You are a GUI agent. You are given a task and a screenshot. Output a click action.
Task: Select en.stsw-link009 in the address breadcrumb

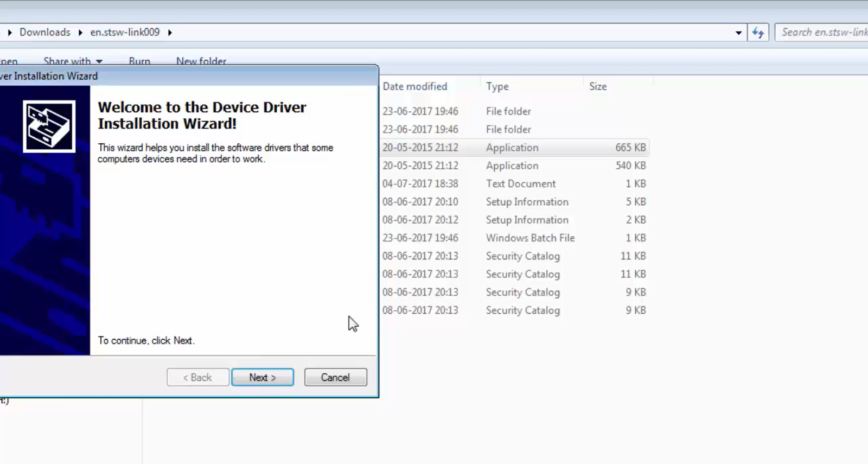pos(125,33)
